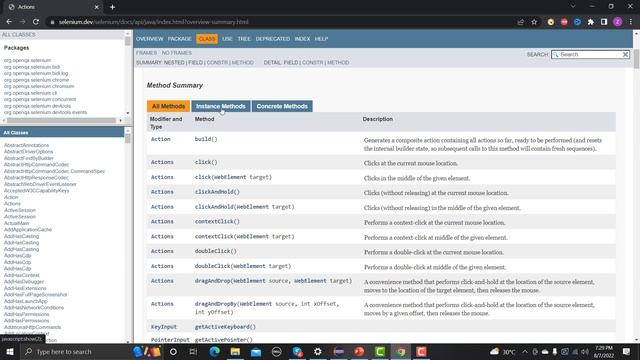Bookmark this page with the star icon
This screenshot has width=640, height=360.
click(534, 22)
